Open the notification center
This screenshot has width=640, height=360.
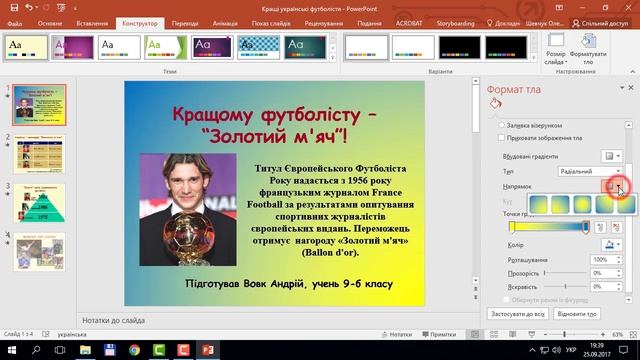623,350
